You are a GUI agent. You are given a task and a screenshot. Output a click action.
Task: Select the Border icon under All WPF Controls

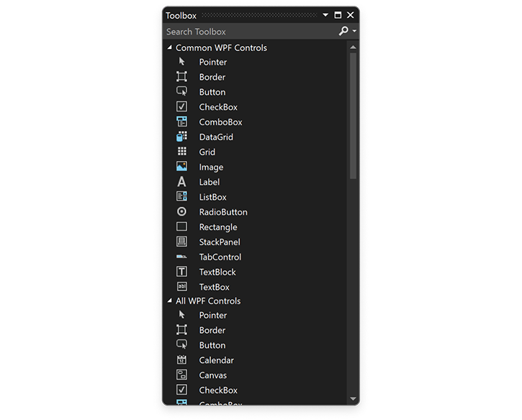(181, 330)
